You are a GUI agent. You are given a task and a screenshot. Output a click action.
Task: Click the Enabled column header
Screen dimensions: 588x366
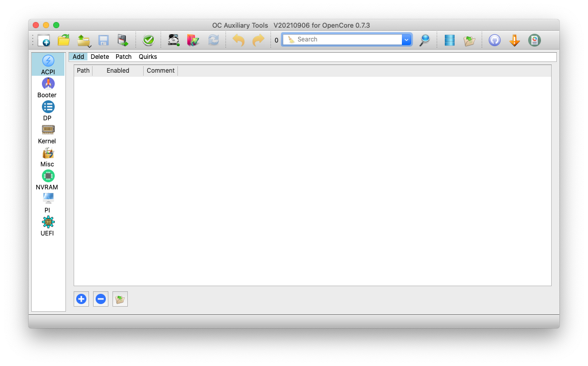[x=118, y=71]
